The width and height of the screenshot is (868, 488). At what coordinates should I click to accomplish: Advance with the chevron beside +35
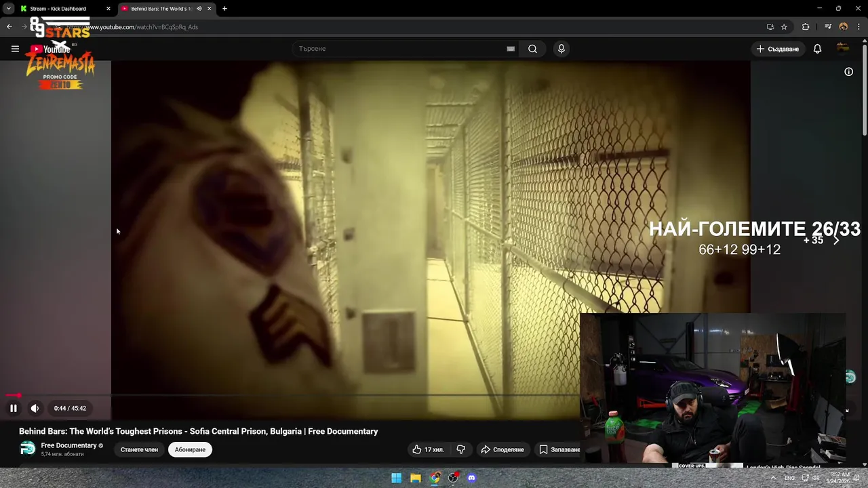tap(836, 240)
